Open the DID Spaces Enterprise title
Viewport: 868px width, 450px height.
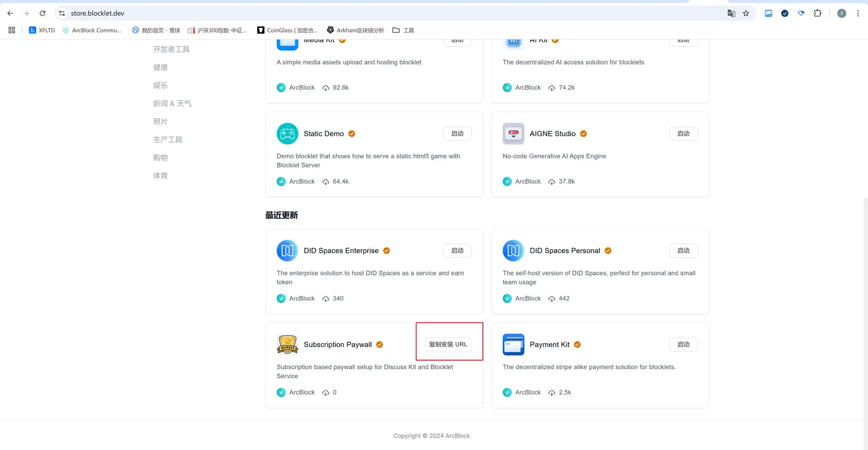click(341, 250)
